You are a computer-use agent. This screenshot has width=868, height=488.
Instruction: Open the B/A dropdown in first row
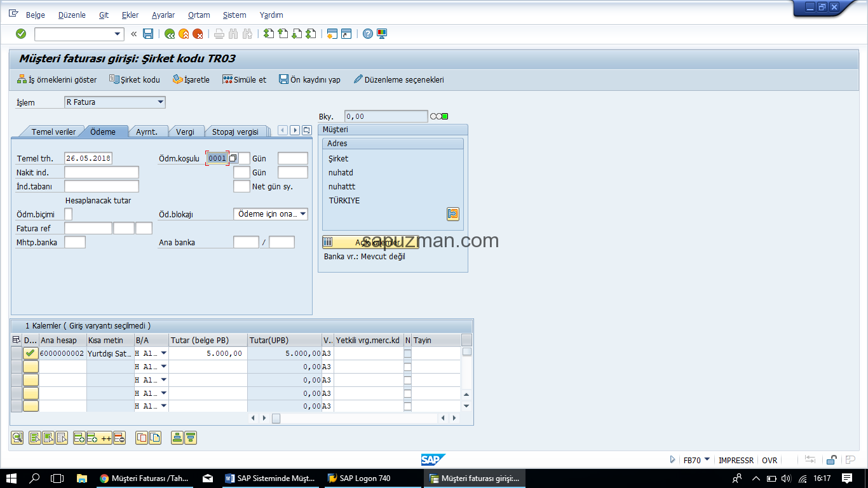[164, 353]
